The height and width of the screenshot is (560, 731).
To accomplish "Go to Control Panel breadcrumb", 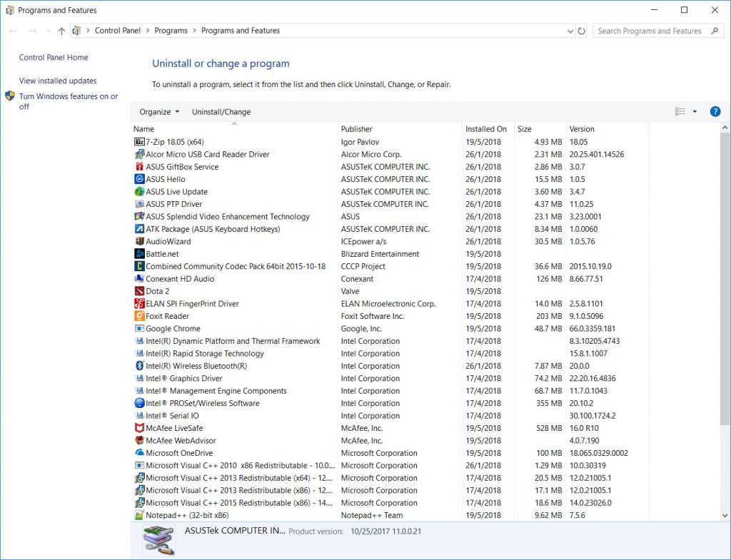I will pyautogui.click(x=118, y=31).
